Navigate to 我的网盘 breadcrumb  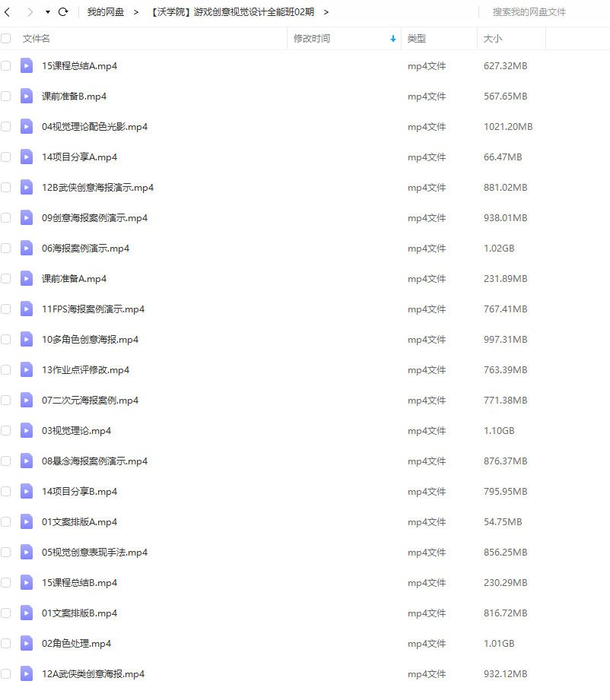coord(106,12)
